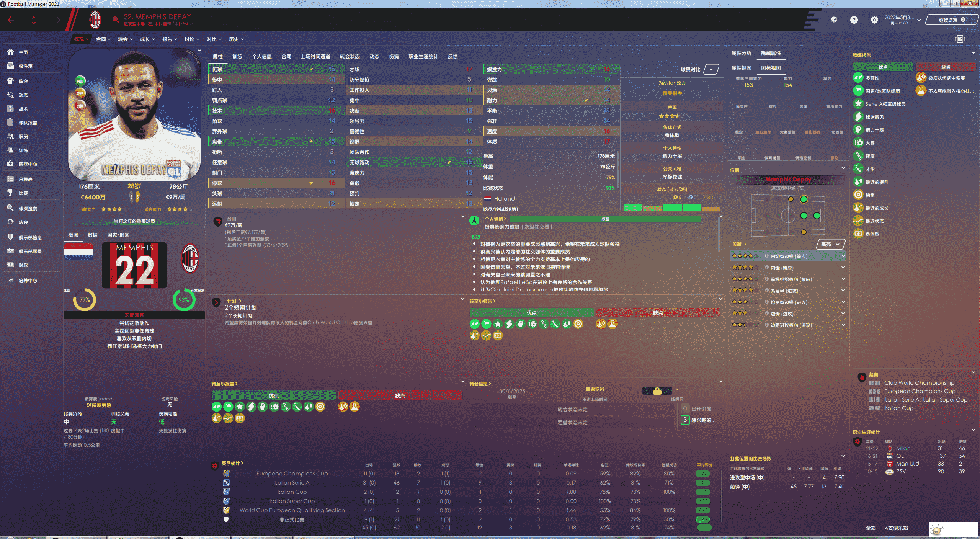
Task: Click the 多面性 strength icon in coach report
Action: tap(858, 78)
